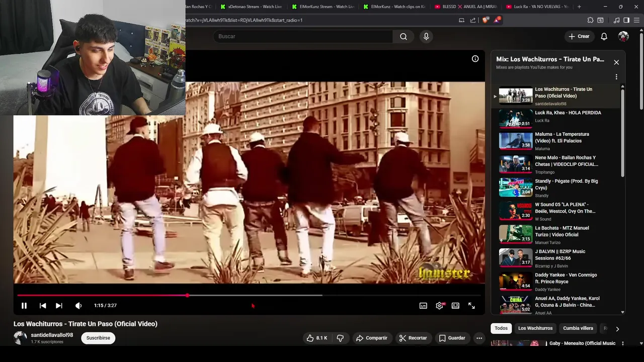Open video player settings gear
The width and height of the screenshot is (644, 362).
click(439, 306)
